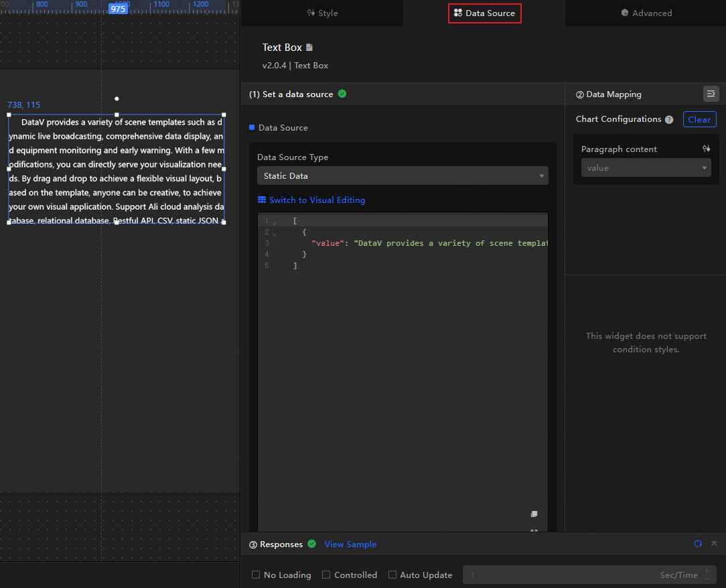Collapse the Data Mapping panel using its icon
The width and height of the screenshot is (726, 588).
711,94
